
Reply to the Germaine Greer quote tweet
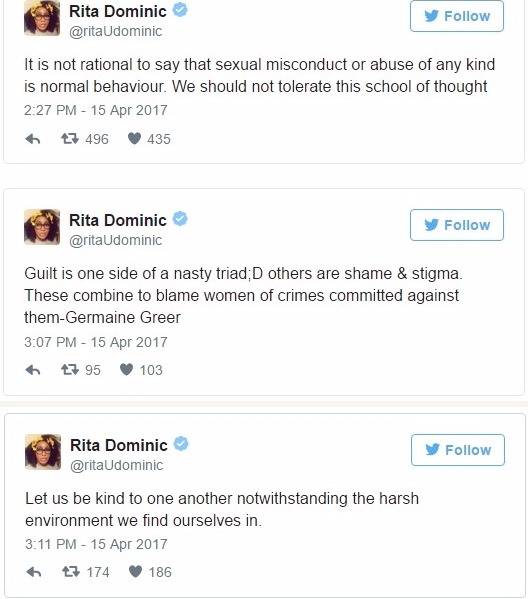(x=33, y=370)
